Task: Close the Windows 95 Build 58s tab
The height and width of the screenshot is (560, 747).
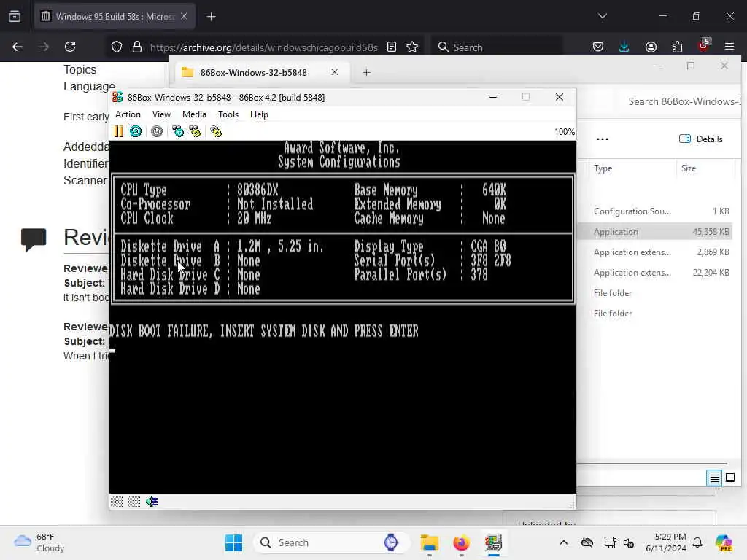Action: click(184, 16)
